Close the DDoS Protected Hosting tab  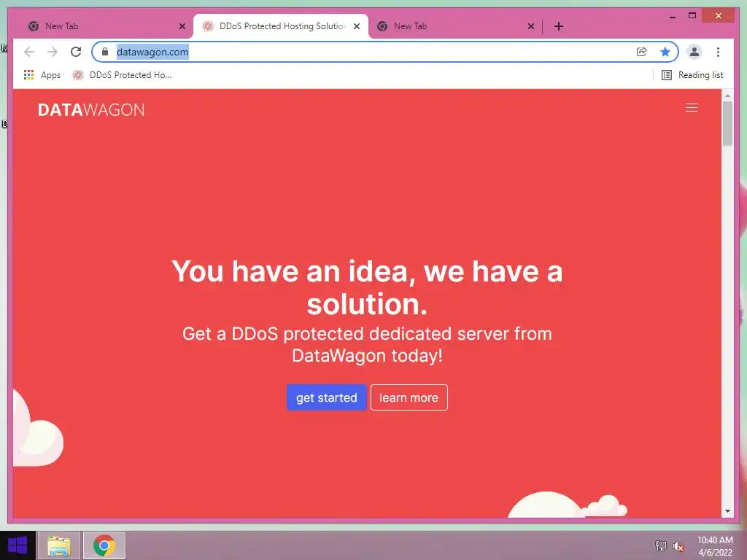[356, 26]
